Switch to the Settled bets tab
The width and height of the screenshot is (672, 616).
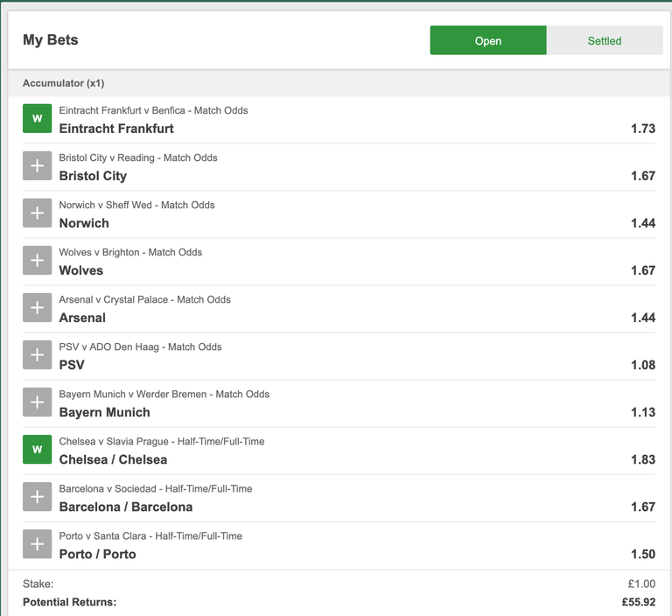coord(605,40)
